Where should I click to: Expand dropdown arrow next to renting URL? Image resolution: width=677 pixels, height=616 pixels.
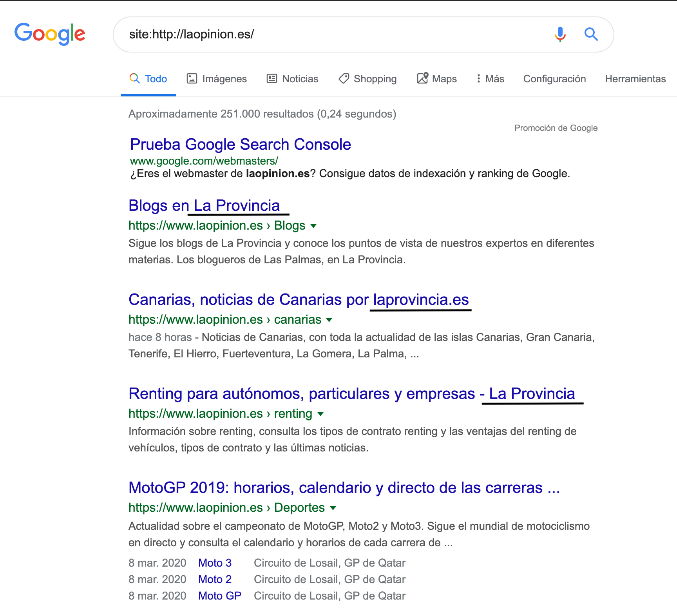tap(320, 414)
